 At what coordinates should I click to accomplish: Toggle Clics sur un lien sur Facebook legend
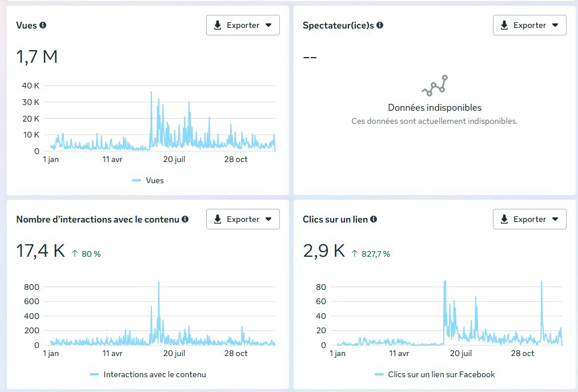(x=441, y=374)
